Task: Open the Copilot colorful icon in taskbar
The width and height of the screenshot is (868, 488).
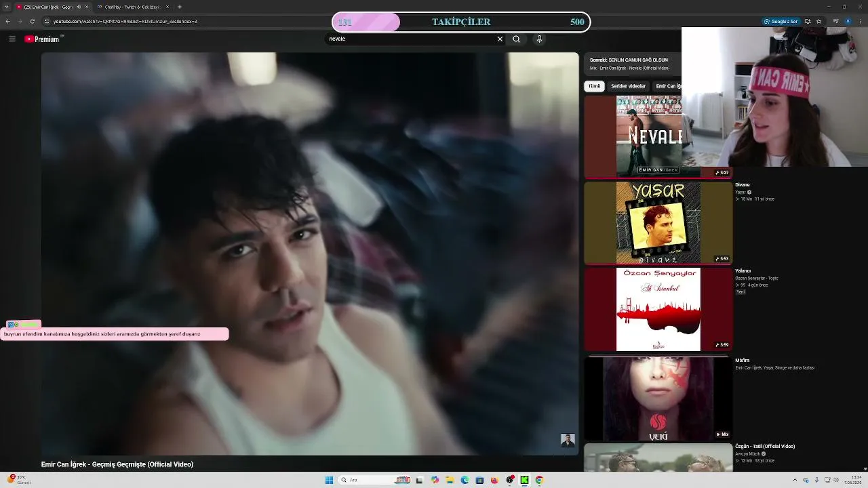Action: (x=435, y=480)
